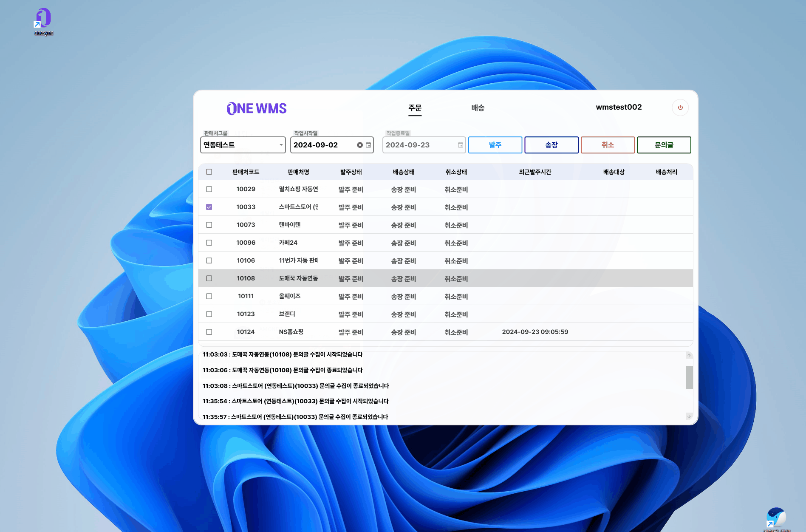Check the 브랜디 row checkbox

pyautogui.click(x=209, y=314)
